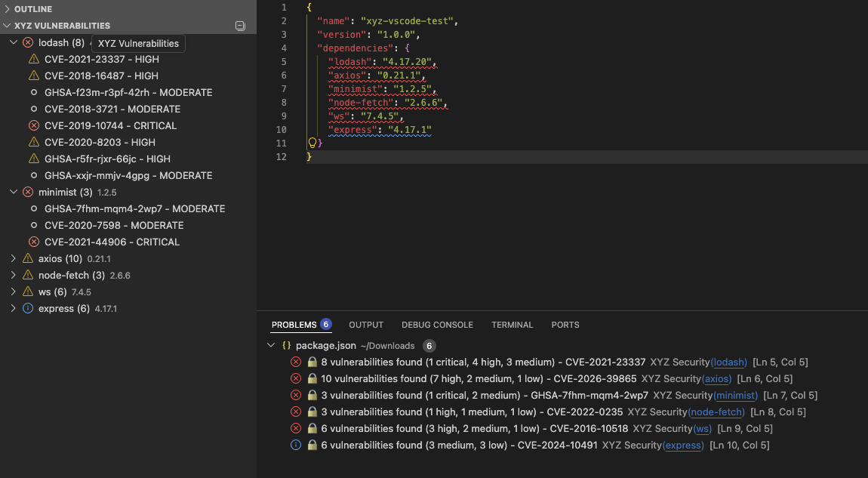Click the axios warning triangle icon

tap(28, 259)
